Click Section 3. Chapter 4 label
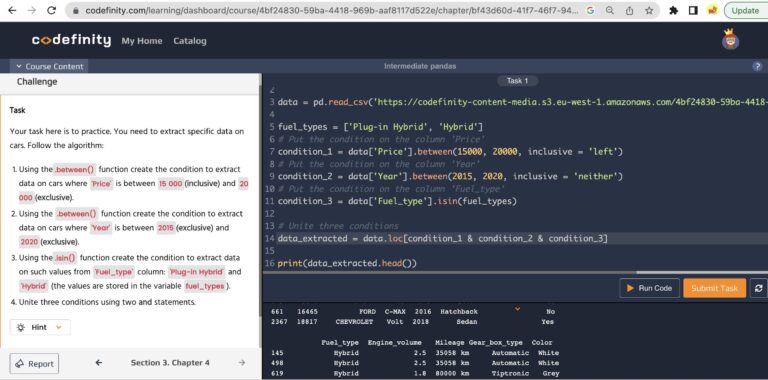768x380 pixels. [x=170, y=363]
